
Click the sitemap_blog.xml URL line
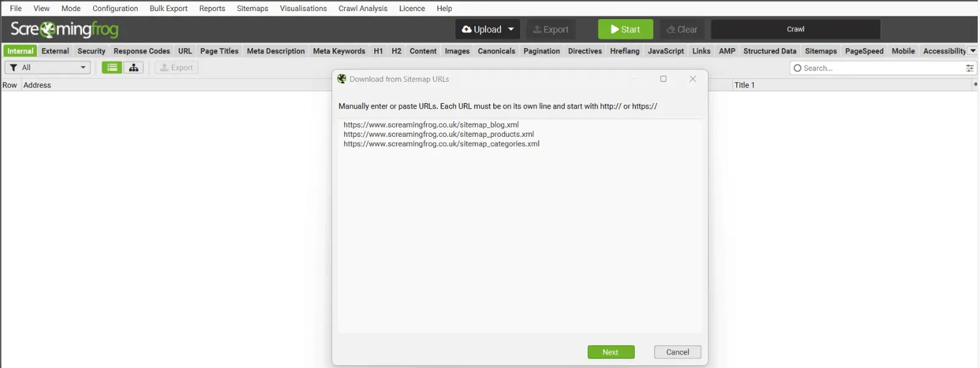tap(431, 125)
